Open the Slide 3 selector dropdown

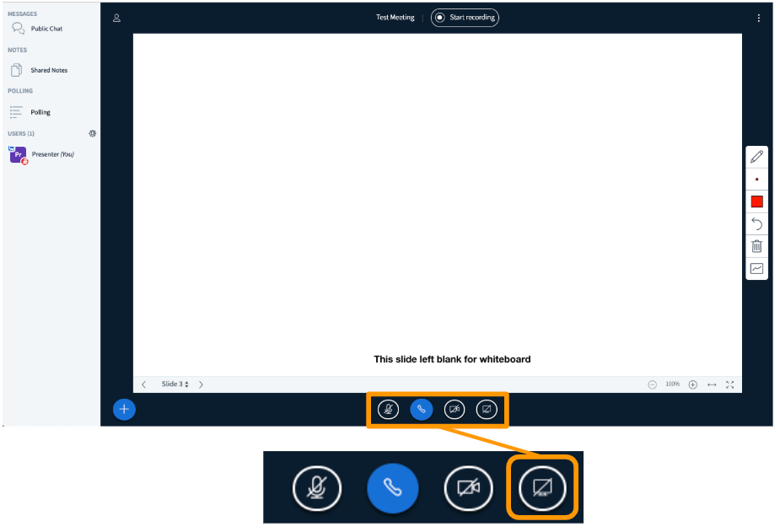point(175,384)
